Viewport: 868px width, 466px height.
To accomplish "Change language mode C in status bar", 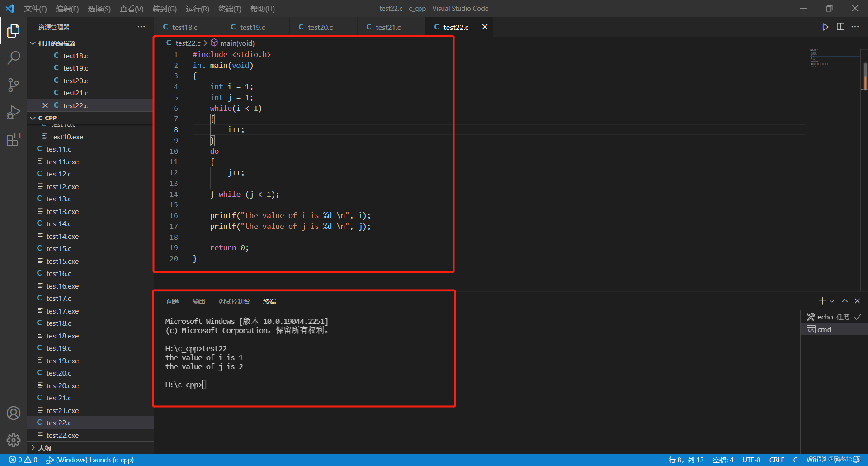I will tap(795, 460).
